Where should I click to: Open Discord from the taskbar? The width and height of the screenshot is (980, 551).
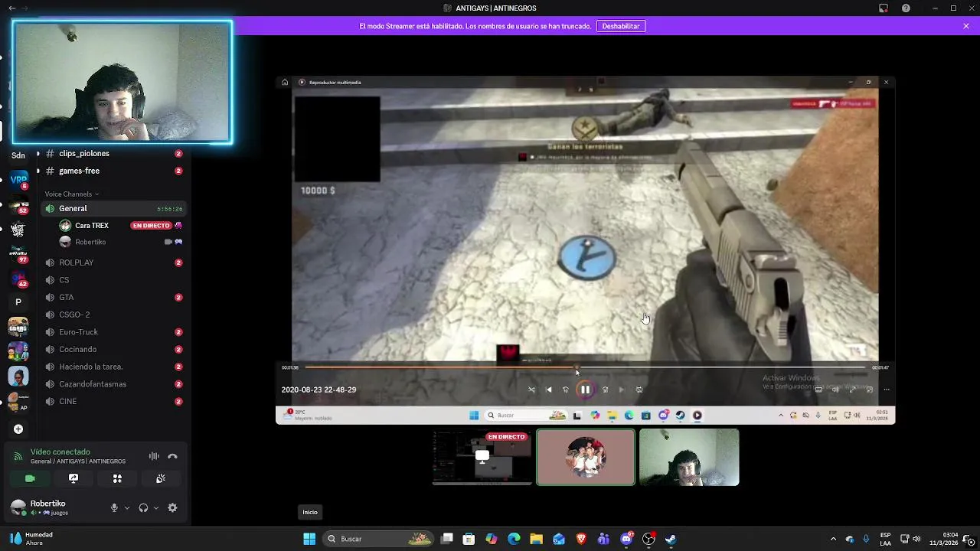coord(626,539)
